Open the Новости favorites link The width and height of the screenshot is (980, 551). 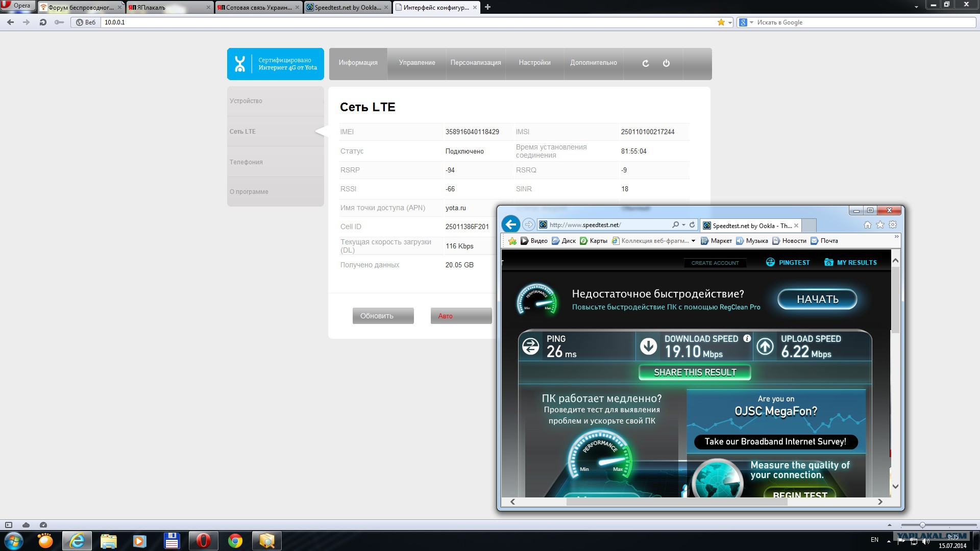789,241
